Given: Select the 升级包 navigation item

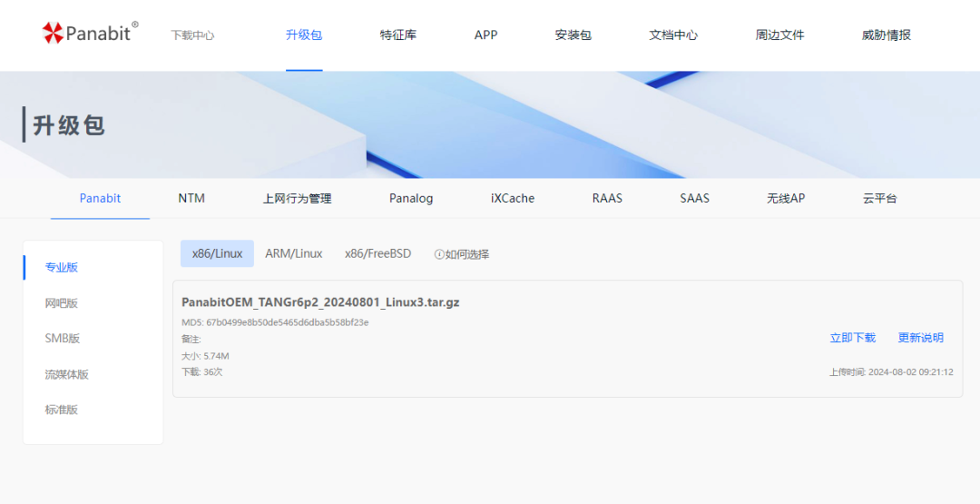Looking at the screenshot, I should click(x=304, y=35).
